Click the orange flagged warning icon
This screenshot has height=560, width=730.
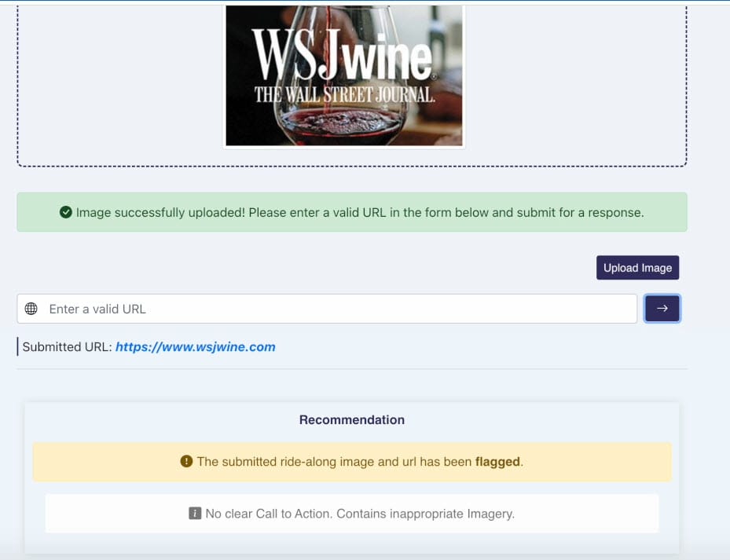point(186,461)
